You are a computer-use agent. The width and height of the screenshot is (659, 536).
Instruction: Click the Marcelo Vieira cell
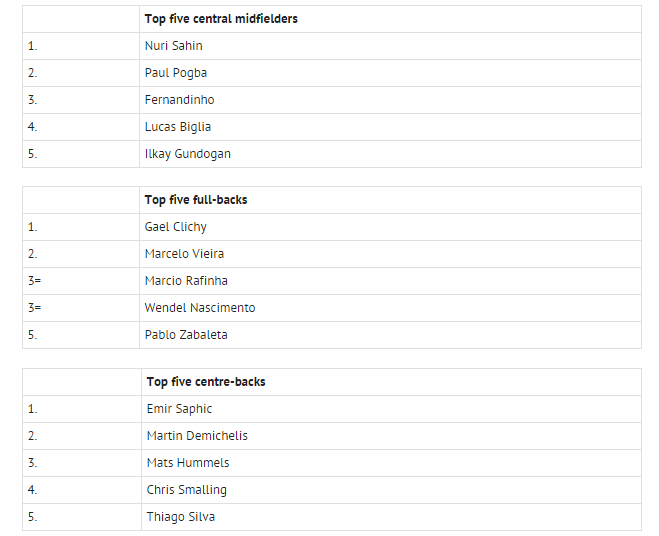tap(183, 254)
